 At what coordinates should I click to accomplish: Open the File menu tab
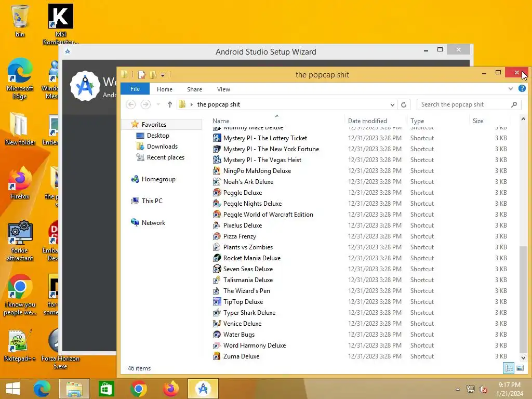tap(135, 89)
